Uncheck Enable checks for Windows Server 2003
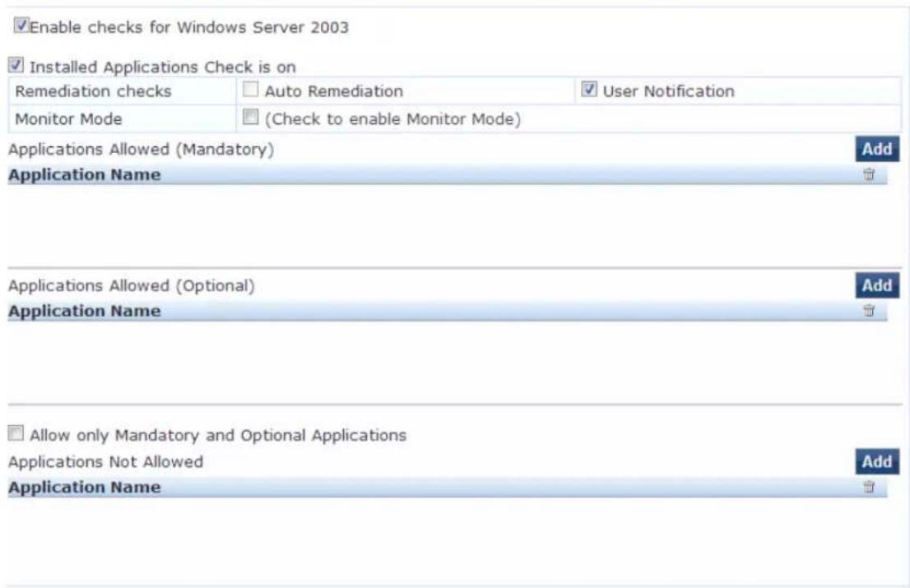The image size is (910, 588). (21, 25)
